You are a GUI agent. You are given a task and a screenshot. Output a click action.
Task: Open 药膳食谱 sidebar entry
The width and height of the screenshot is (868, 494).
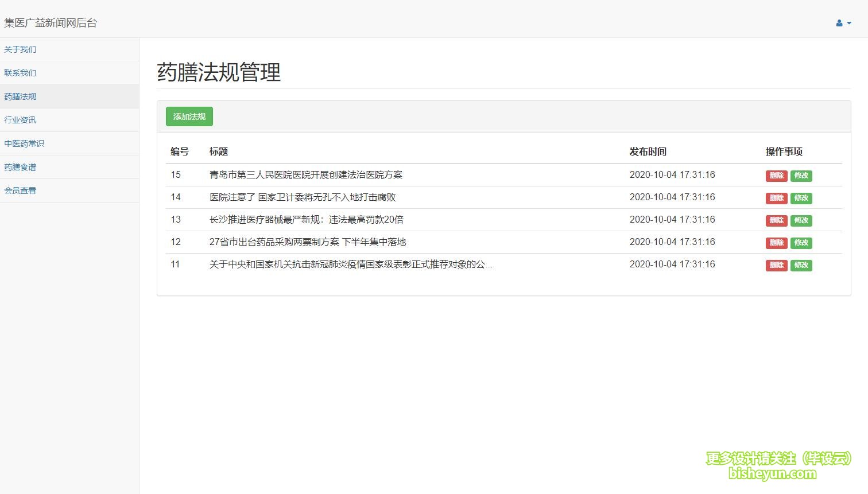coord(69,167)
